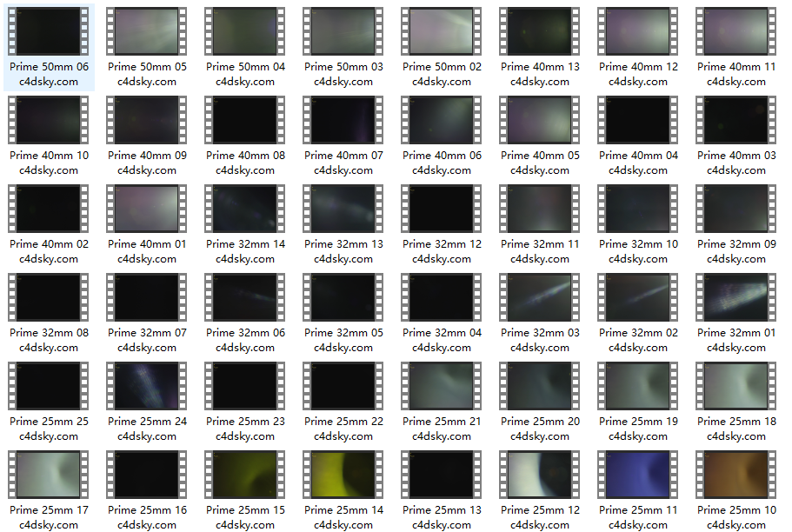The image size is (792, 532).
Task: Choose the Prime 32mm 07 thumbnail
Action: pos(146,297)
